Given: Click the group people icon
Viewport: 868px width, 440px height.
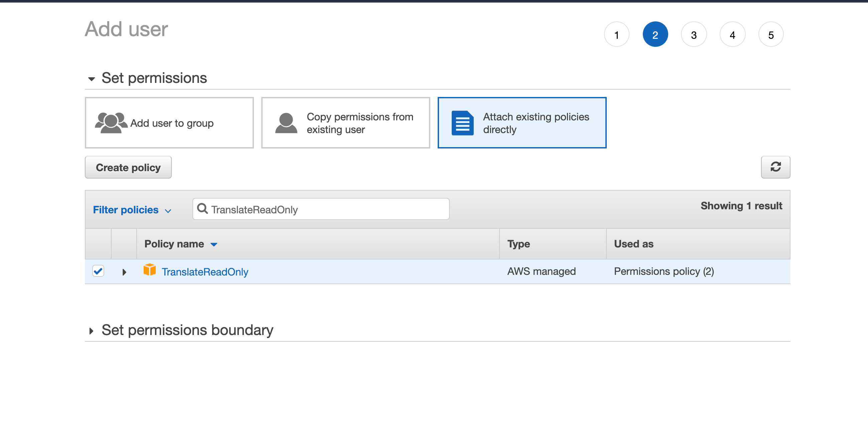Looking at the screenshot, I should [x=111, y=123].
